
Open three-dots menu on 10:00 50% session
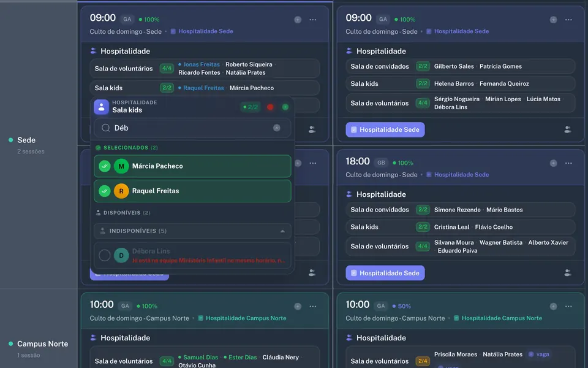[x=568, y=307]
